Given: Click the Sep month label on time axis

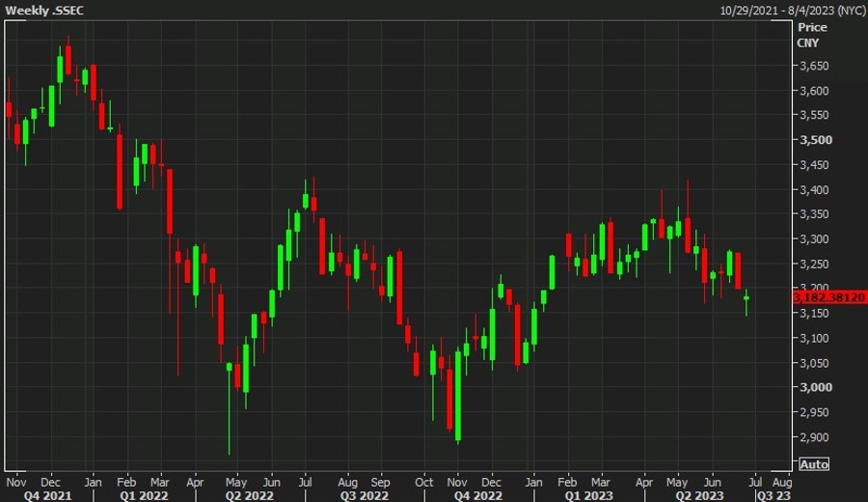Looking at the screenshot, I should click(x=380, y=482).
